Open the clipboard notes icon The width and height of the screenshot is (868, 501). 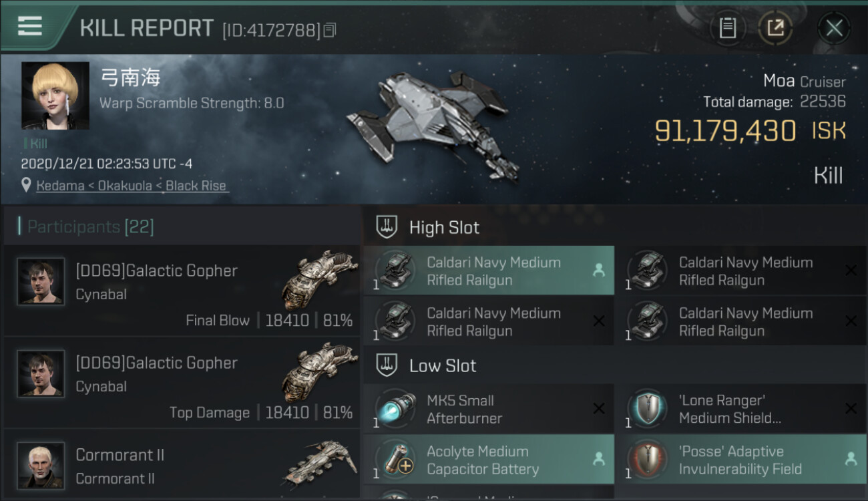tap(727, 28)
